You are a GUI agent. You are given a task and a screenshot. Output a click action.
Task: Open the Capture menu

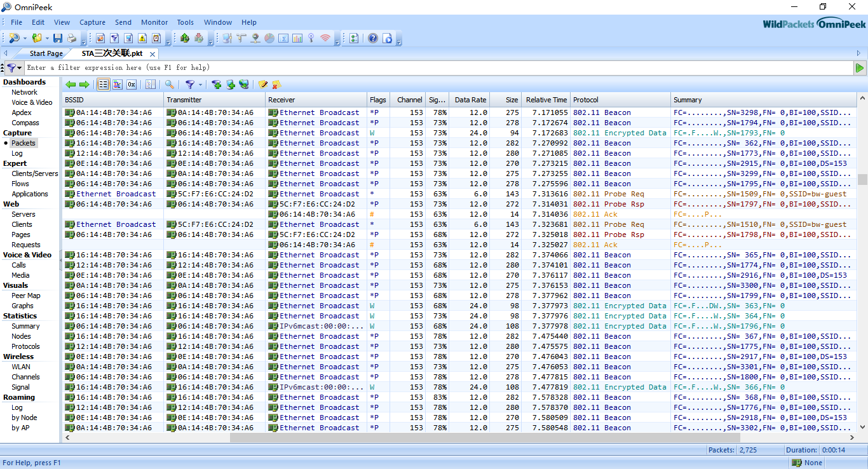[92, 22]
